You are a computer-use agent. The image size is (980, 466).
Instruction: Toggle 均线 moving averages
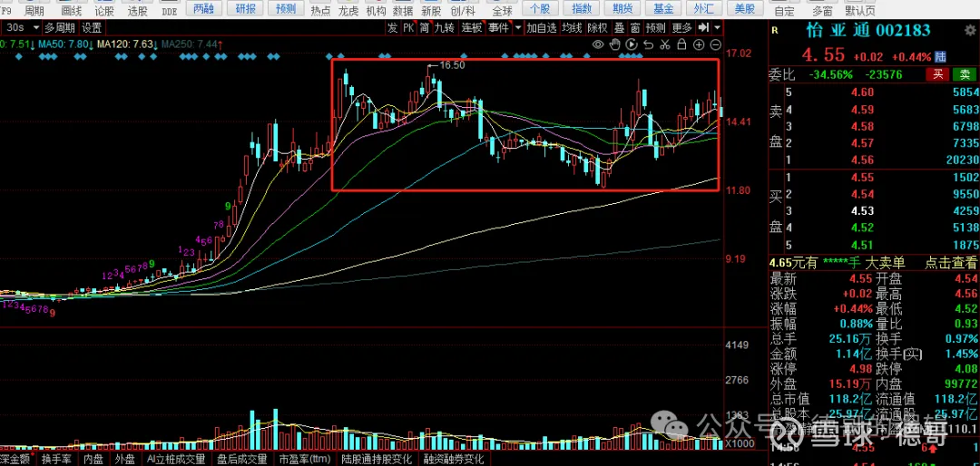tap(572, 27)
